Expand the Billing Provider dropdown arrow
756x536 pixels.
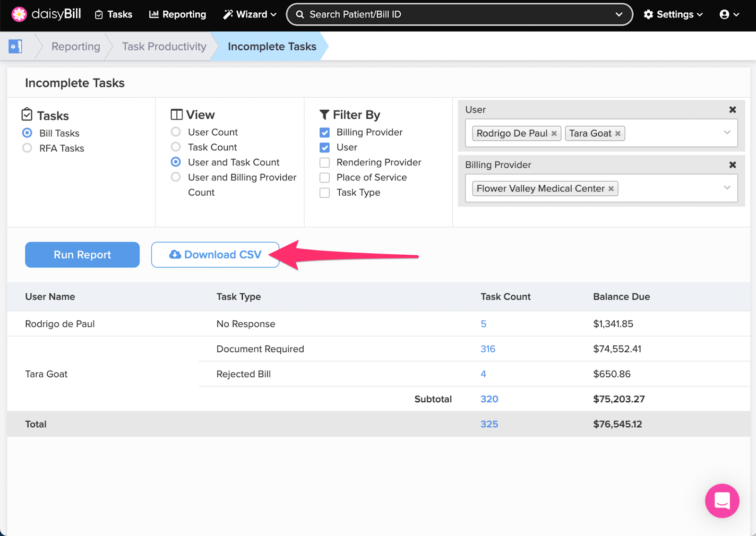(x=727, y=188)
